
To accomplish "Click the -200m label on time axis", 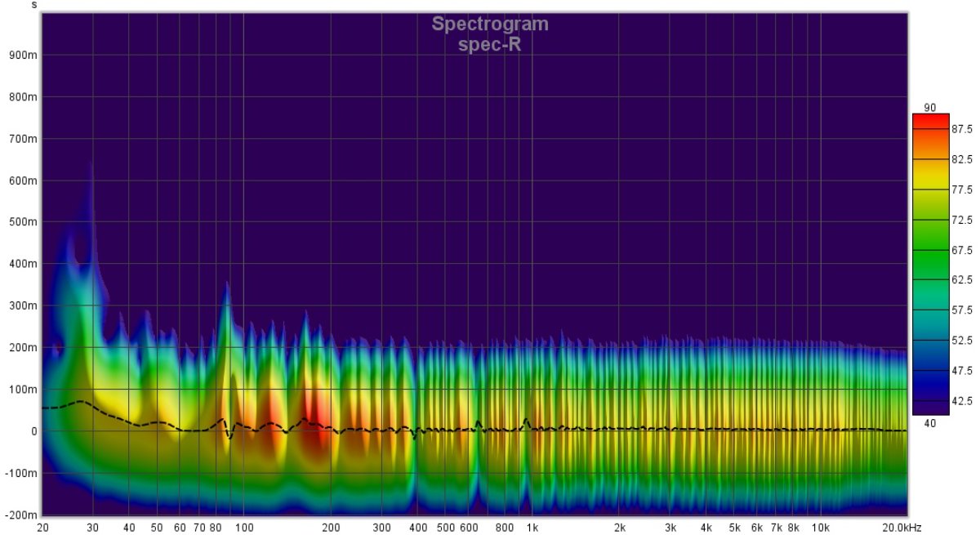I will tap(20, 515).
